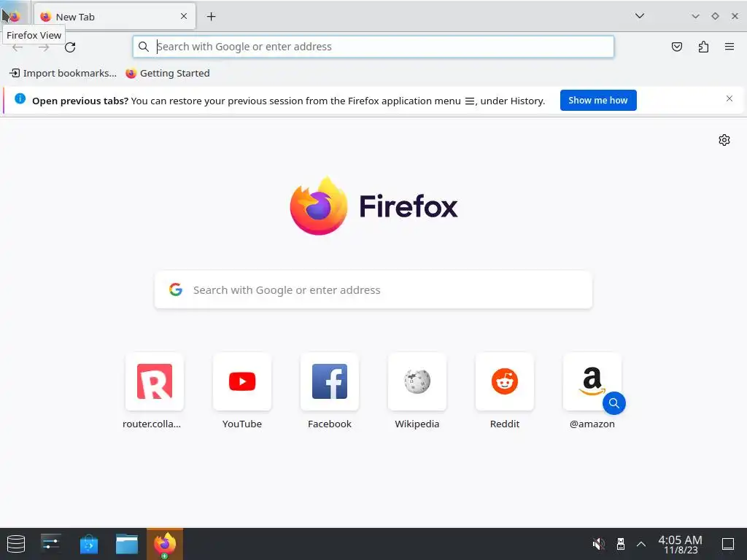Open the YouTube shortcut tile

pyautogui.click(x=242, y=381)
